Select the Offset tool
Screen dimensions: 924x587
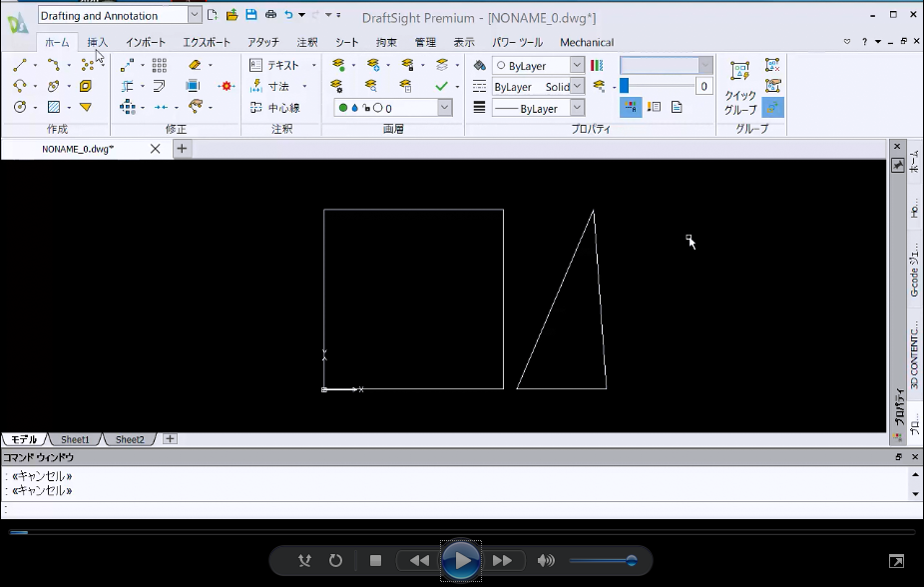tap(159, 86)
